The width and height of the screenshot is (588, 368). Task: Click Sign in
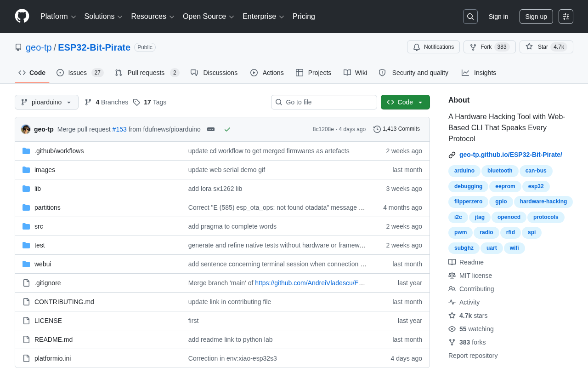[x=498, y=17]
